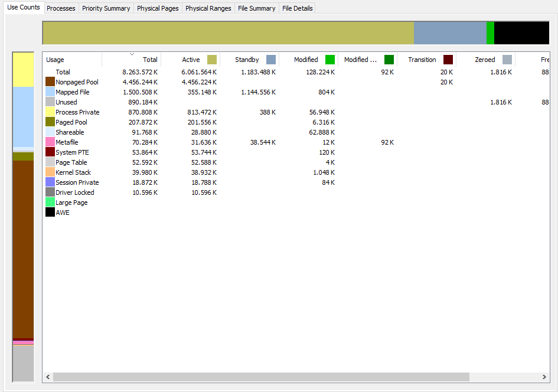Click the Standby column color swatch
Image resolution: width=558 pixels, height=392 pixels.
[x=271, y=60]
